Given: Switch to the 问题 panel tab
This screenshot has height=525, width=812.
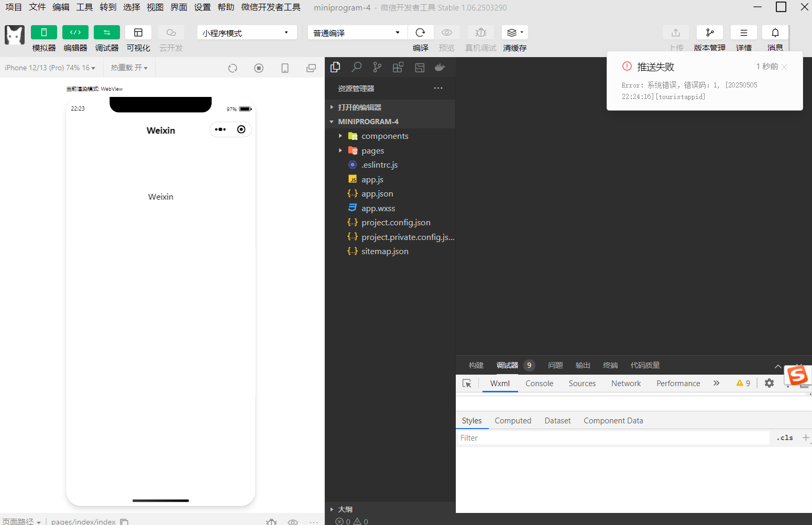Looking at the screenshot, I should pos(555,365).
